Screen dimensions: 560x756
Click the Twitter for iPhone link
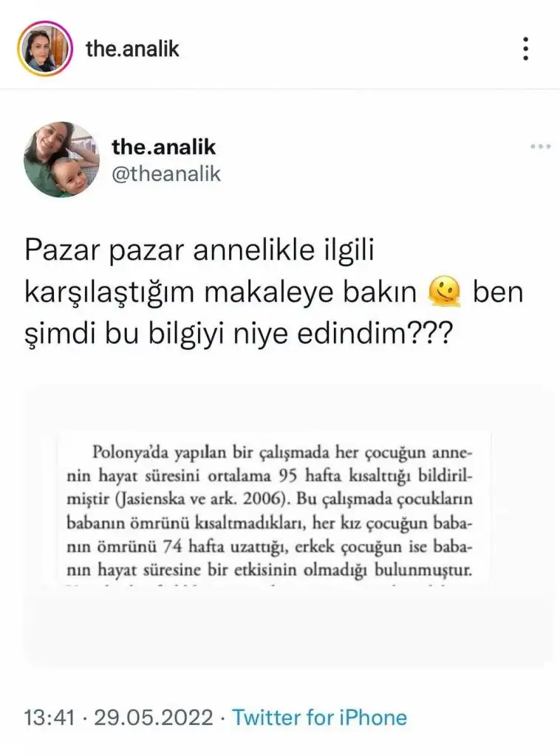pos(320,718)
